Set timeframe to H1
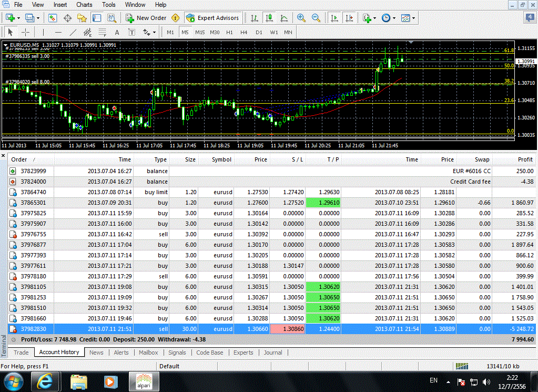Viewport: 538px width, 392px height. 229,32
